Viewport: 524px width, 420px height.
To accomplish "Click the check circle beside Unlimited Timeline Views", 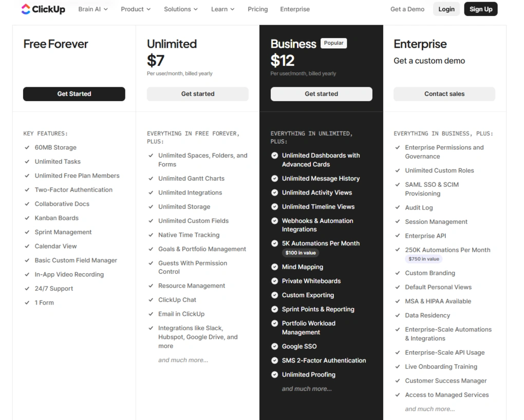I will pyautogui.click(x=275, y=207).
